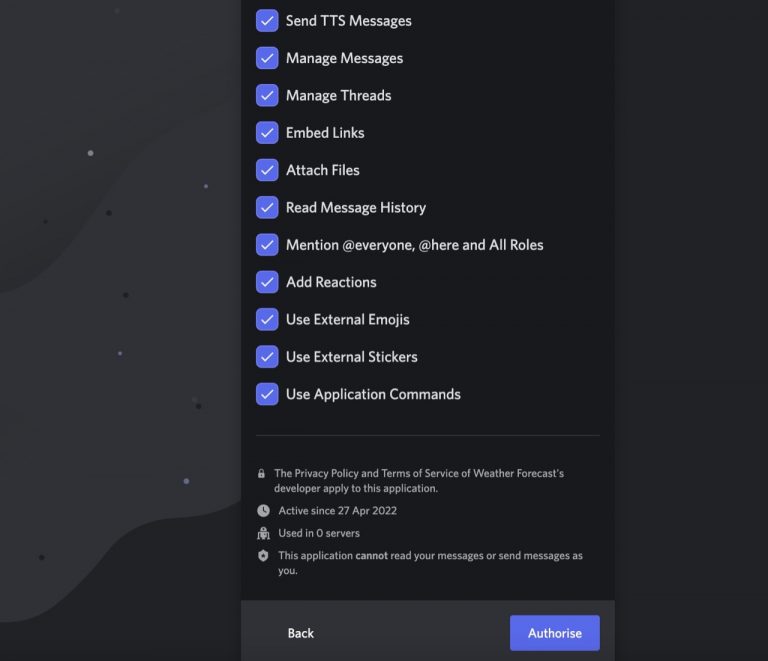Disable Use Application Commands checkbox
Image resolution: width=768 pixels, height=661 pixels.
pos(267,394)
